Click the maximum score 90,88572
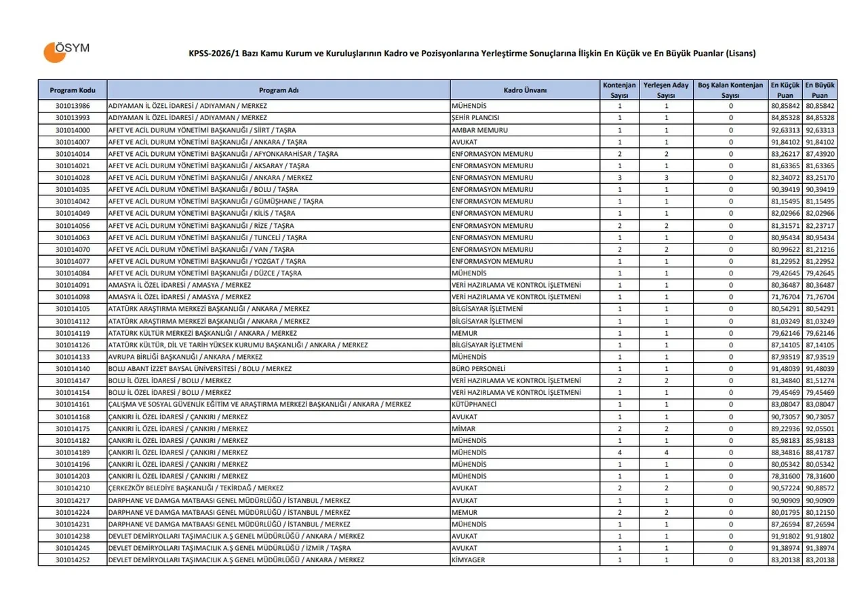 click(820, 488)
